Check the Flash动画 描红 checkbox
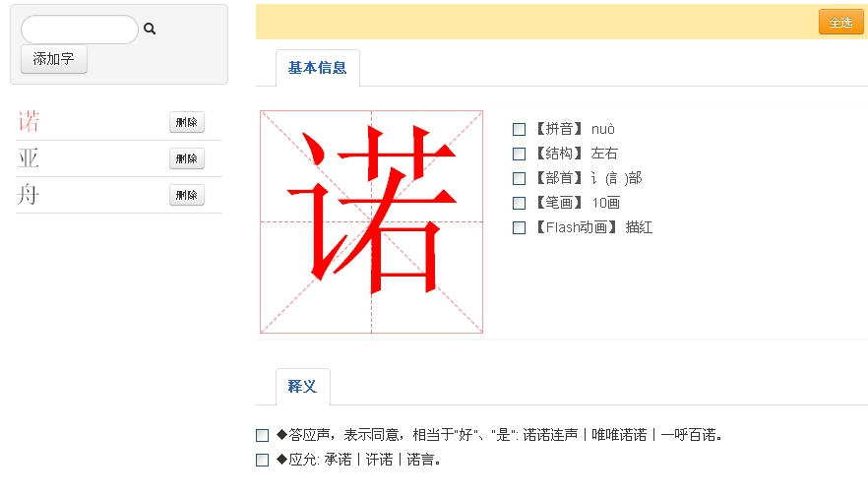The image size is (868, 497). coord(519,228)
